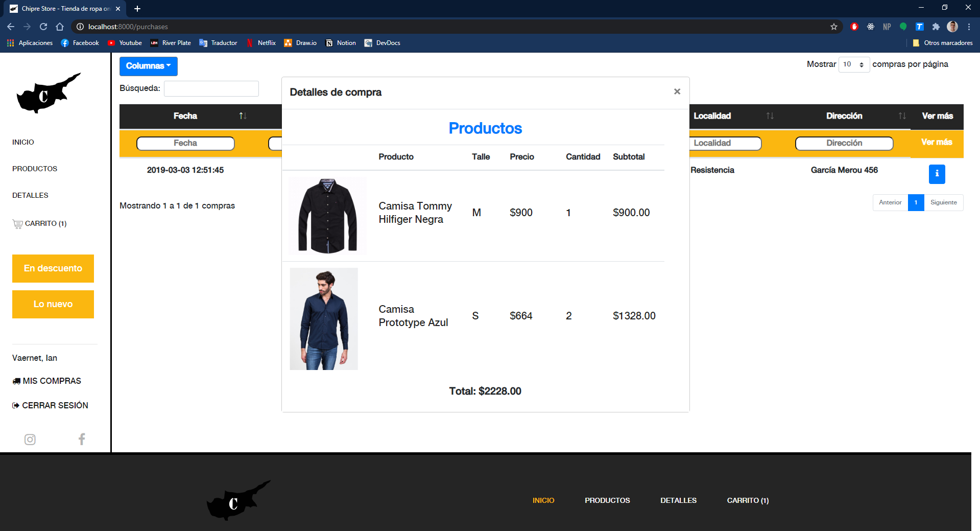Open the Instagram icon in sidebar
Viewport: 980px width, 531px height.
(30, 440)
